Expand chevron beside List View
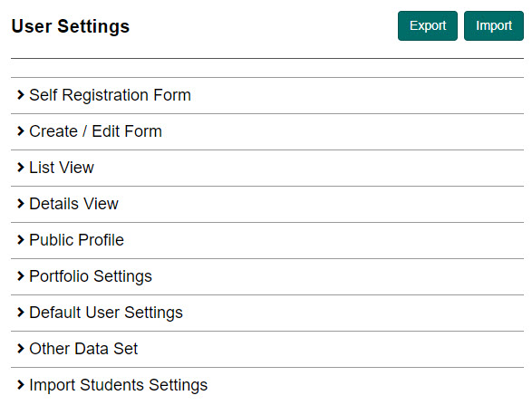This screenshot has height=405, width=532. click(21, 168)
